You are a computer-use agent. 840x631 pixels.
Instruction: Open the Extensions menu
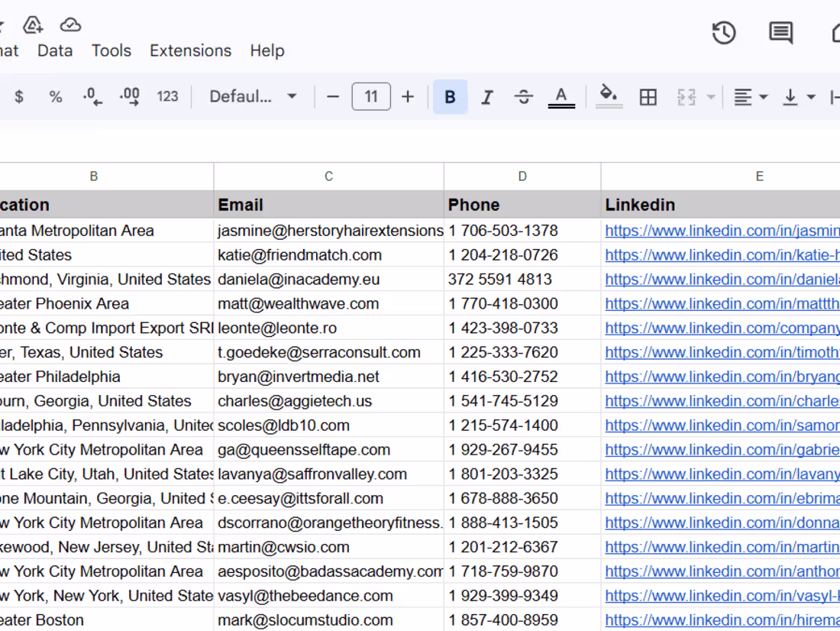pyautogui.click(x=190, y=50)
